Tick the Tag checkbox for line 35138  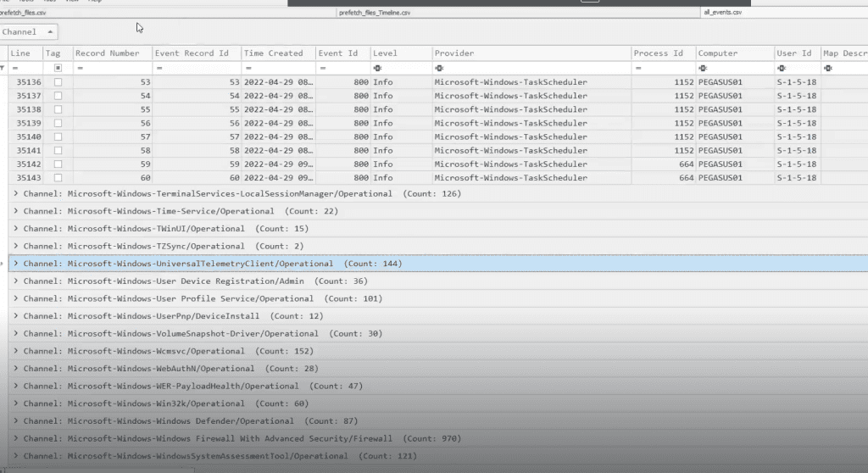coord(58,109)
